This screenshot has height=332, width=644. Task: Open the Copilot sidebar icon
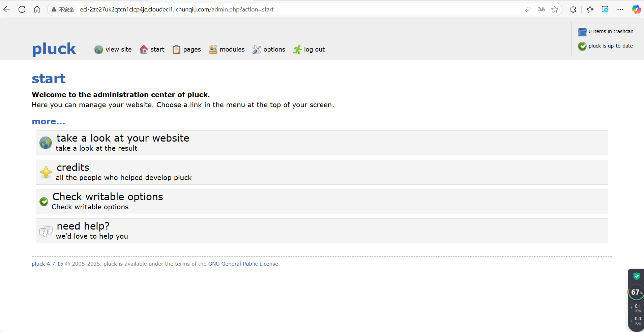[636, 9]
